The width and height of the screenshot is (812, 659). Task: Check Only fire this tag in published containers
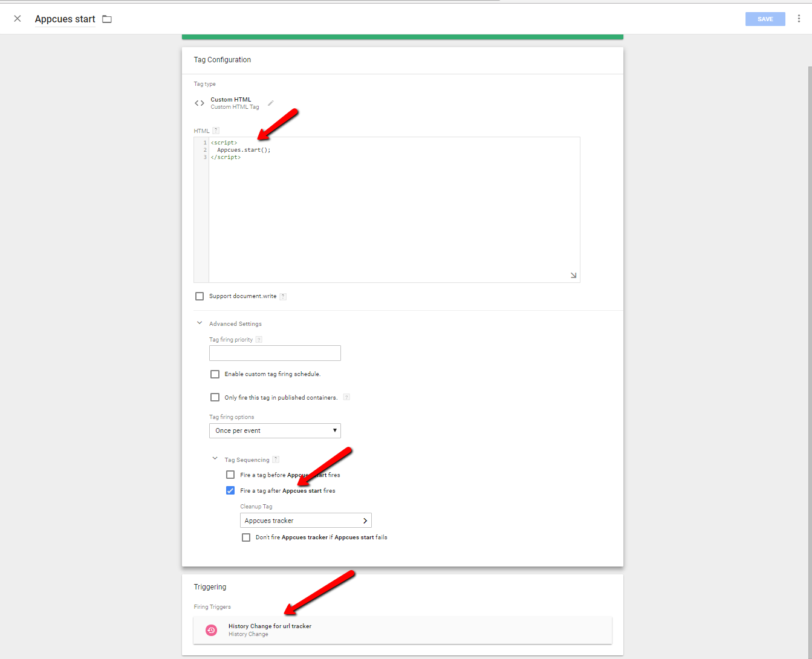tap(215, 397)
